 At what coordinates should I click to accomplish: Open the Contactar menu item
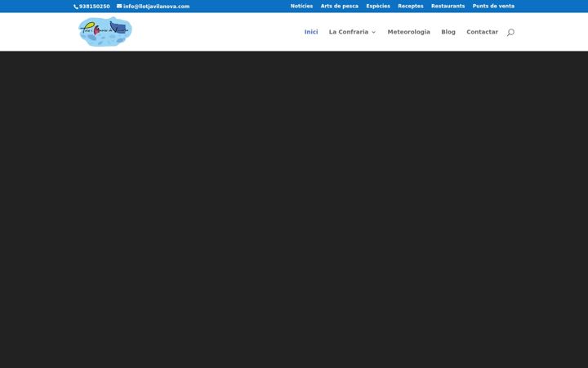click(483, 32)
